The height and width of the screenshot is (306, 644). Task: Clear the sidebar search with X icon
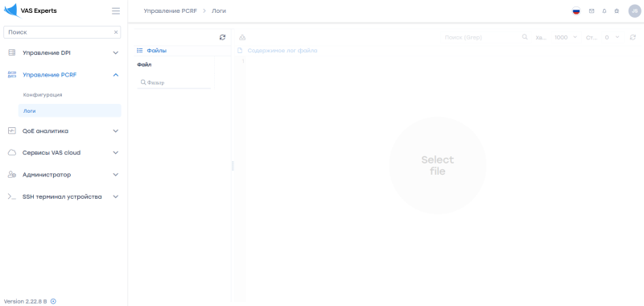[116, 32]
